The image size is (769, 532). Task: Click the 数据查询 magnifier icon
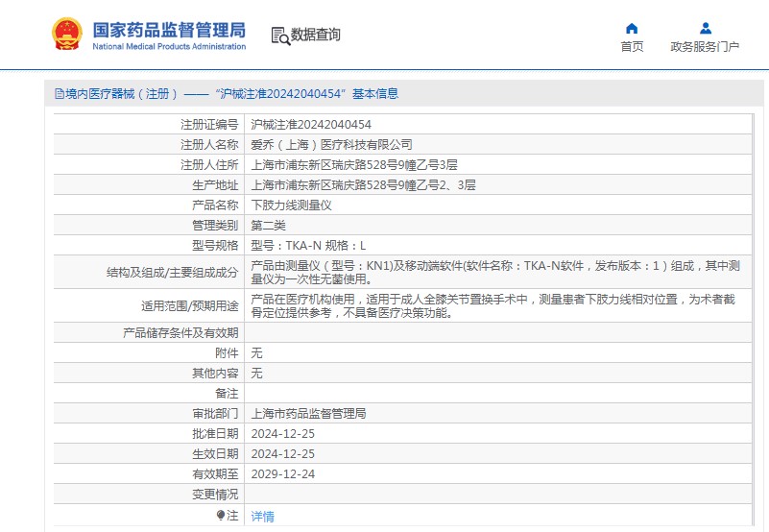280,36
